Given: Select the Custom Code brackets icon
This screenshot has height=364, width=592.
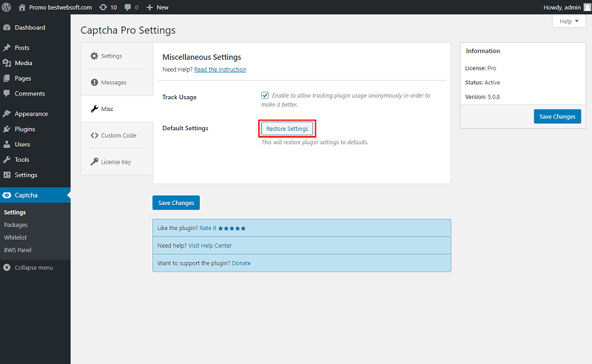Looking at the screenshot, I should (94, 135).
